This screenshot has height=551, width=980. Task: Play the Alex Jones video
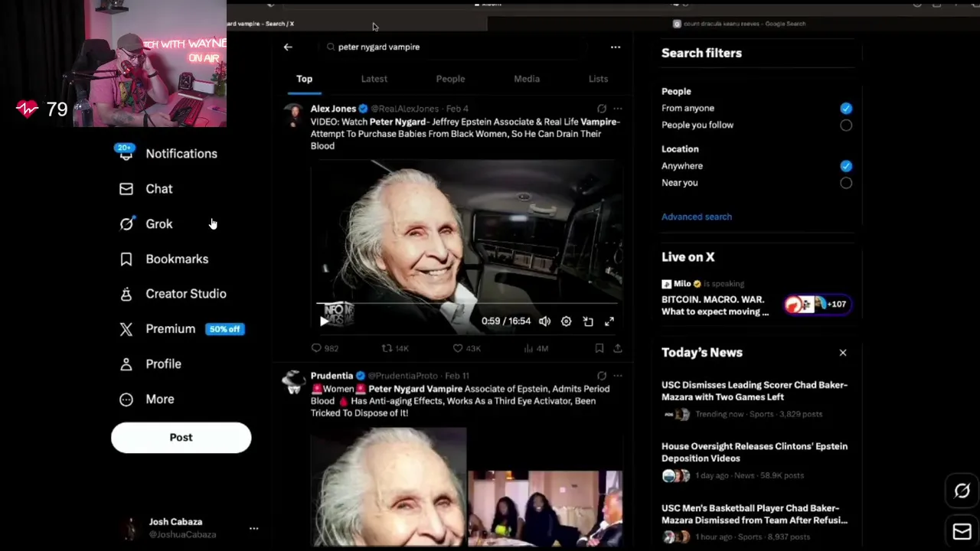click(x=324, y=321)
